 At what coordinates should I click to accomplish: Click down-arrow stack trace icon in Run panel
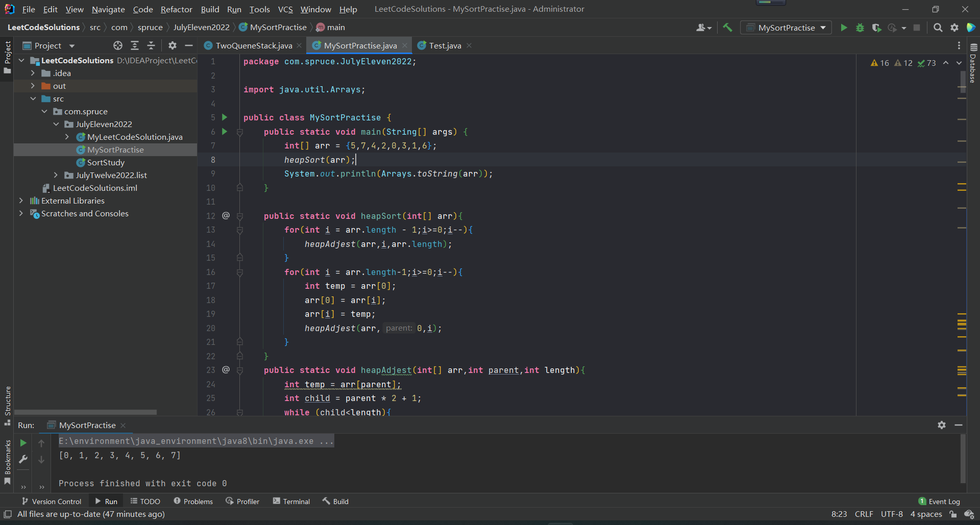click(x=41, y=459)
